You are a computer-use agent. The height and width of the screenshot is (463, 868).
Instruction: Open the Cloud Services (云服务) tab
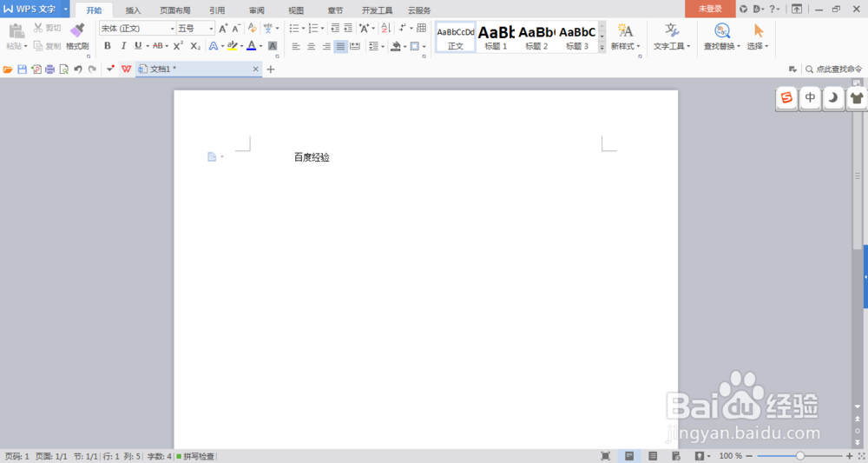pyautogui.click(x=419, y=10)
